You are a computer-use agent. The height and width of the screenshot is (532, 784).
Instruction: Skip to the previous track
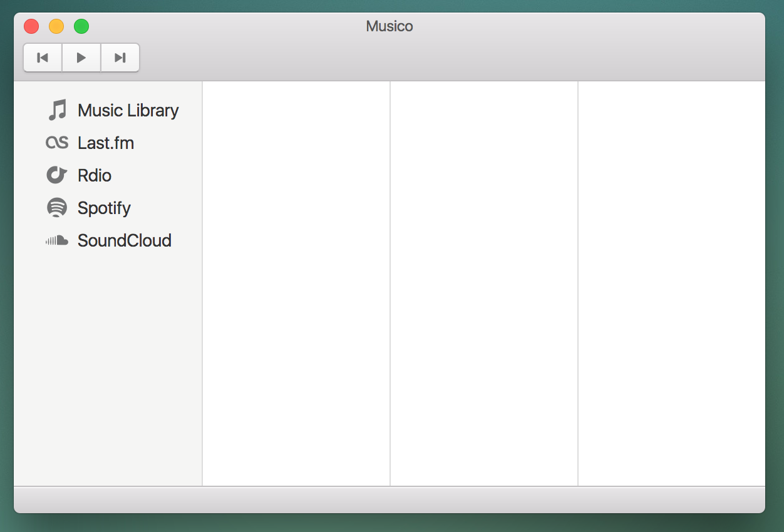[x=43, y=57]
